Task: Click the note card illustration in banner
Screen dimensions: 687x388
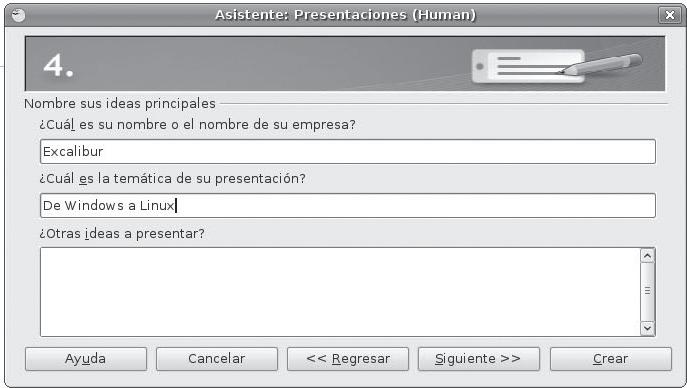Action: [x=528, y=66]
